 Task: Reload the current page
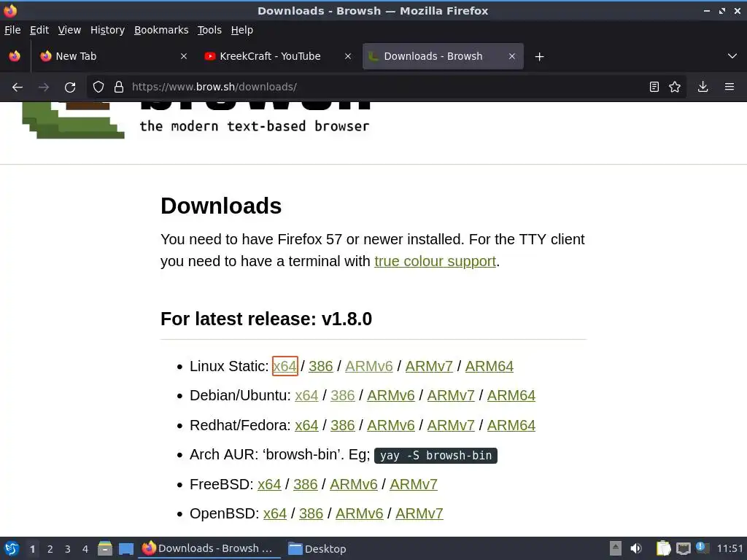click(70, 87)
